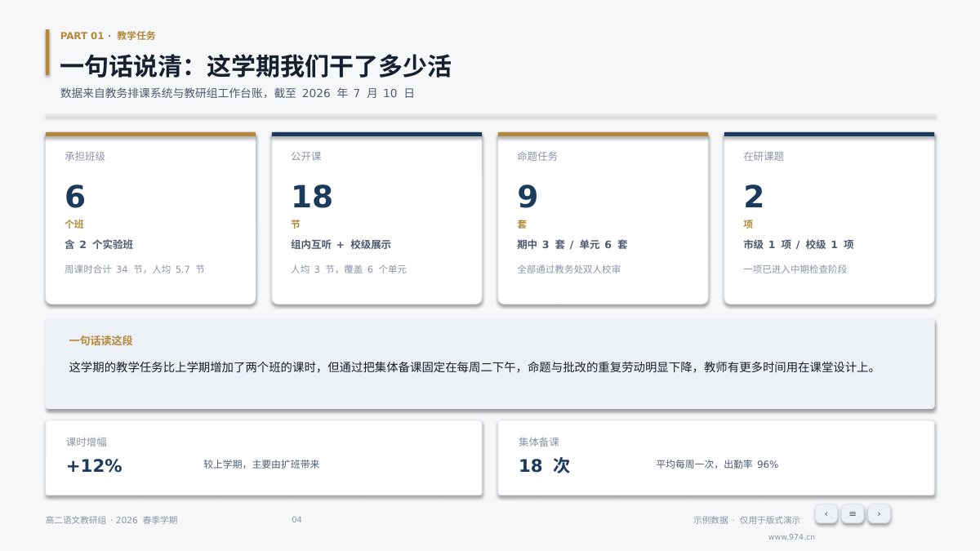This screenshot has width=980, height=551.
Task: Click the '课时增幅' label
Action: [x=87, y=442]
